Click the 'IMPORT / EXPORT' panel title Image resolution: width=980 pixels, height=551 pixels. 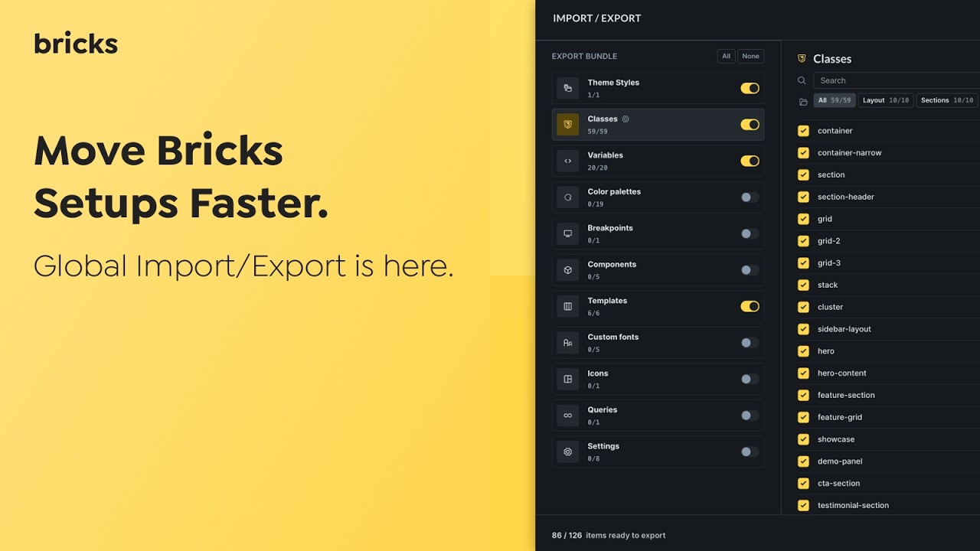[597, 18]
